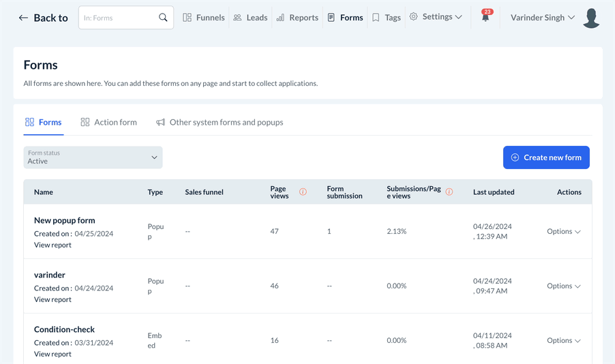Expand the Settings dropdown menu

[x=436, y=17]
